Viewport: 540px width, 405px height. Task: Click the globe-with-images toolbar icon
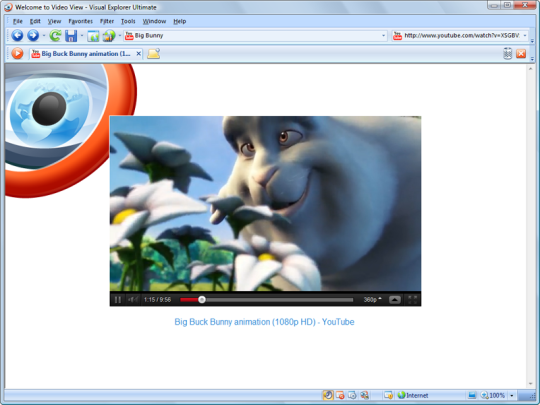(109, 36)
